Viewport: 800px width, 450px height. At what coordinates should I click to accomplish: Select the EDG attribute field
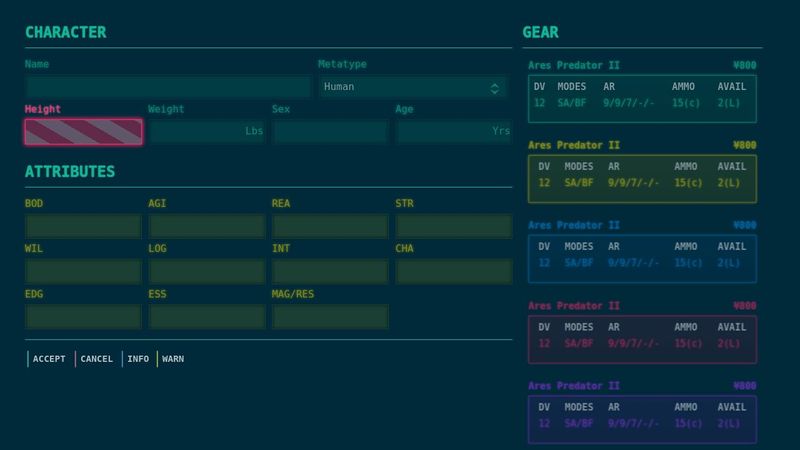(83, 317)
